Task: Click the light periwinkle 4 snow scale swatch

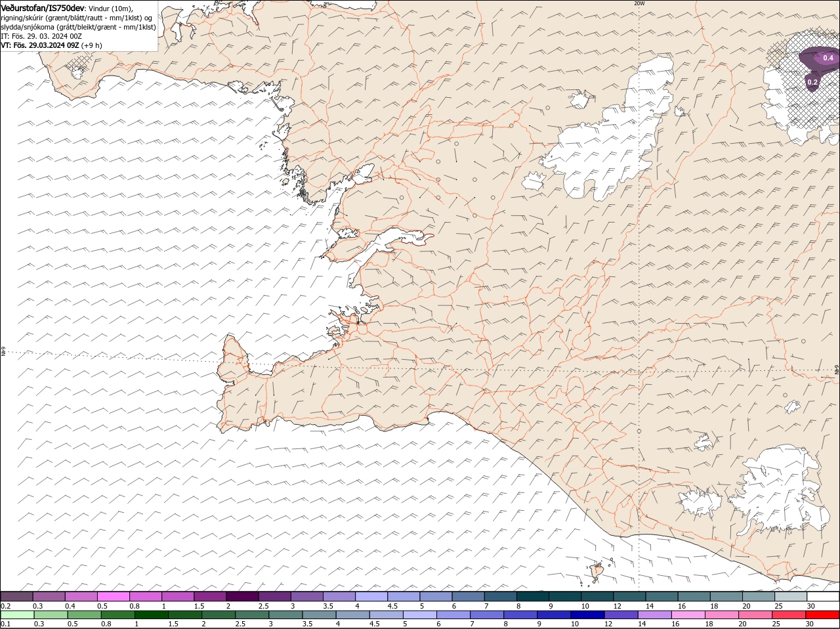Action: click(x=372, y=596)
